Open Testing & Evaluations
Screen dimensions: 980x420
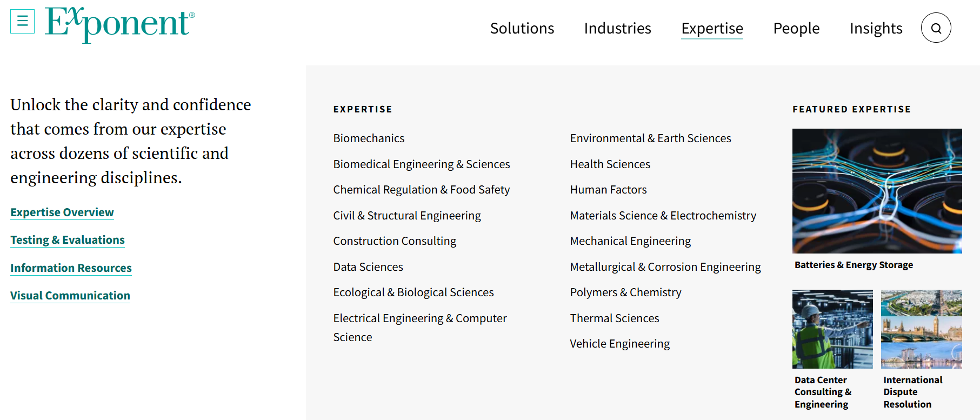tap(67, 239)
